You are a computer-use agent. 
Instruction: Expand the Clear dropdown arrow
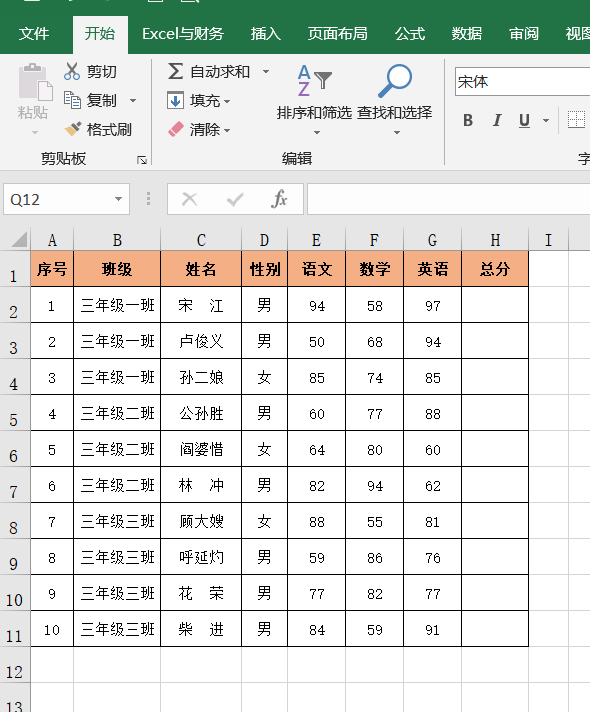(x=227, y=131)
